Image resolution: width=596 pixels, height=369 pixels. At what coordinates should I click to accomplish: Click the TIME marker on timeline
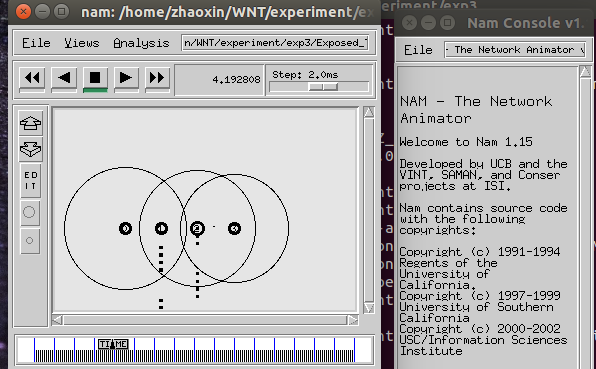113,344
